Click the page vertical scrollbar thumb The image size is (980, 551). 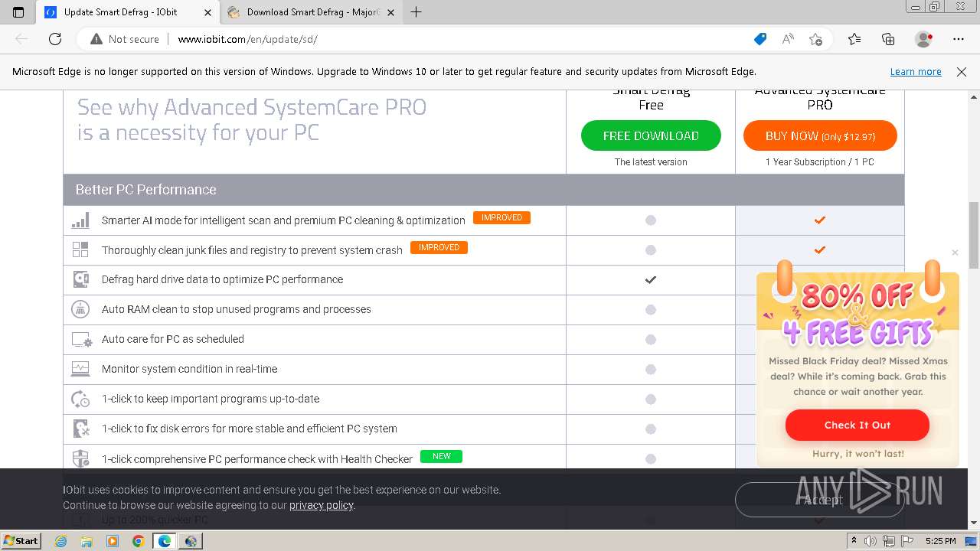click(x=974, y=235)
